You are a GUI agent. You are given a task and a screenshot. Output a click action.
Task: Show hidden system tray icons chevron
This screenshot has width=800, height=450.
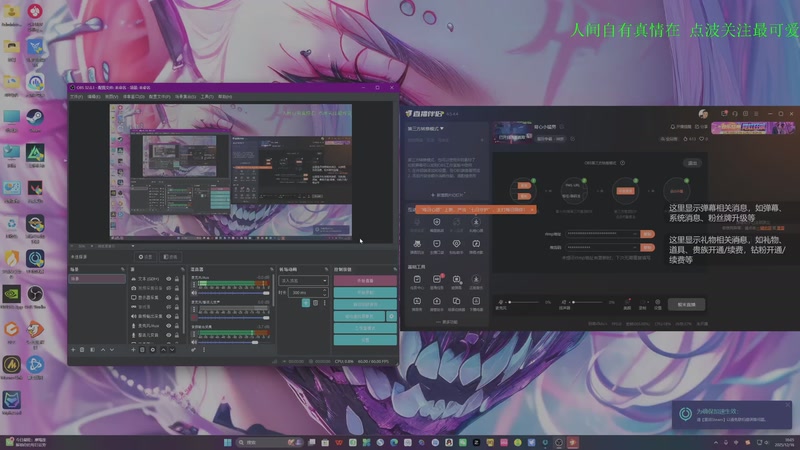point(716,442)
